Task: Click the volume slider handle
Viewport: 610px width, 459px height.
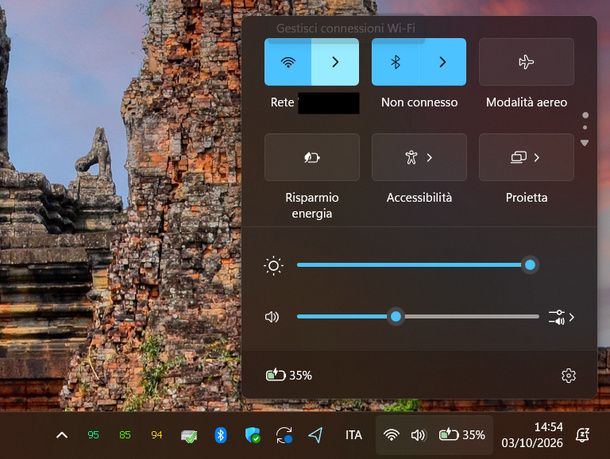Action: point(396,317)
